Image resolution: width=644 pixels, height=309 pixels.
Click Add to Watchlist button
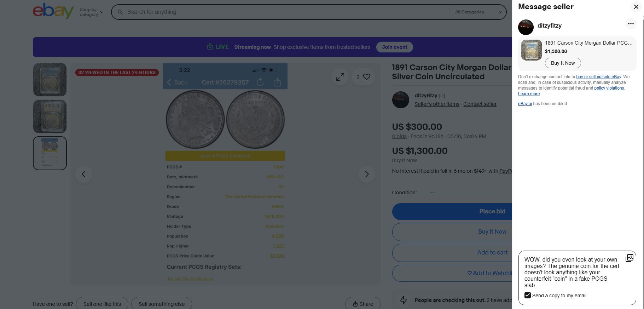452,273
